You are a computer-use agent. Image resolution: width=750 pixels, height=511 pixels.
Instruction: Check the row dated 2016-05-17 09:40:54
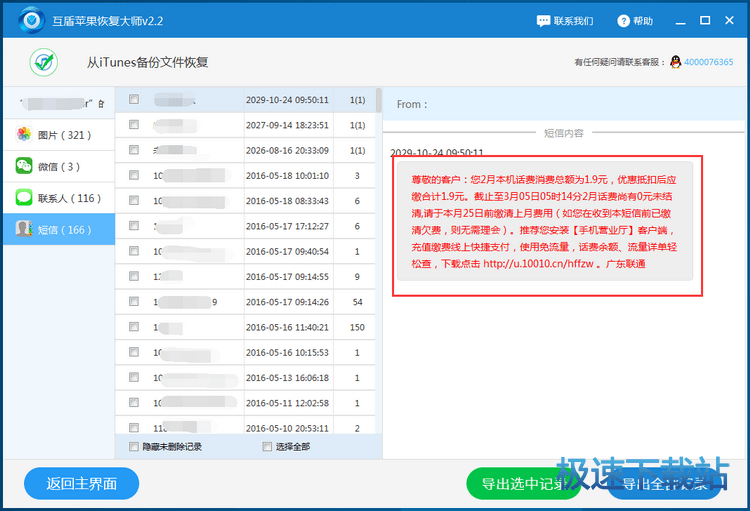pos(134,251)
